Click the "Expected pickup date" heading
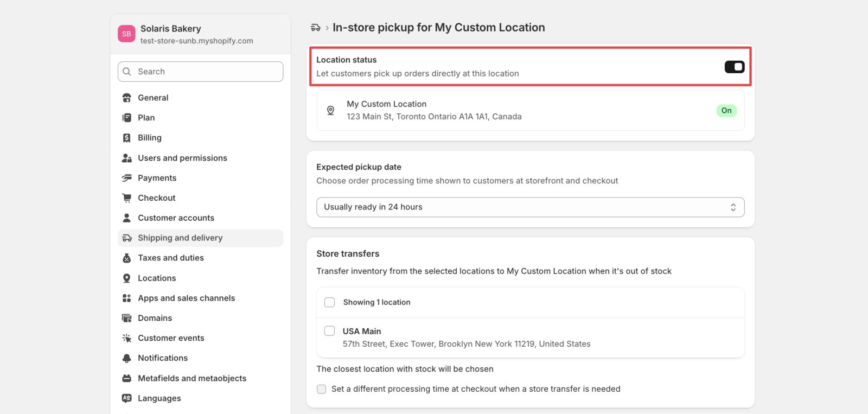 pyautogui.click(x=359, y=167)
